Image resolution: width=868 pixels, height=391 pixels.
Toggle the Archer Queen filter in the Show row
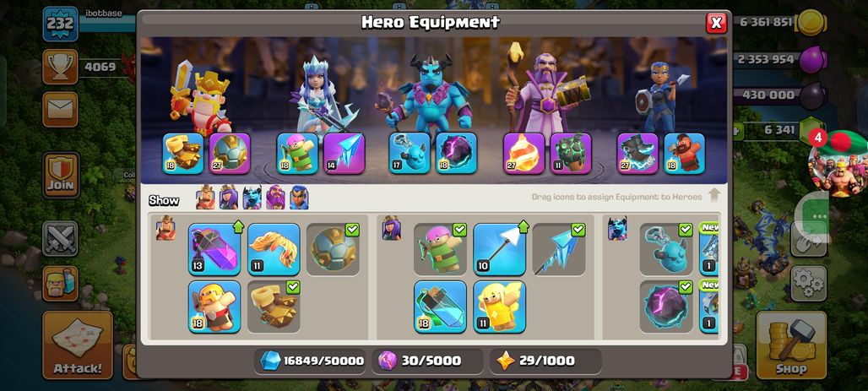click(x=229, y=198)
